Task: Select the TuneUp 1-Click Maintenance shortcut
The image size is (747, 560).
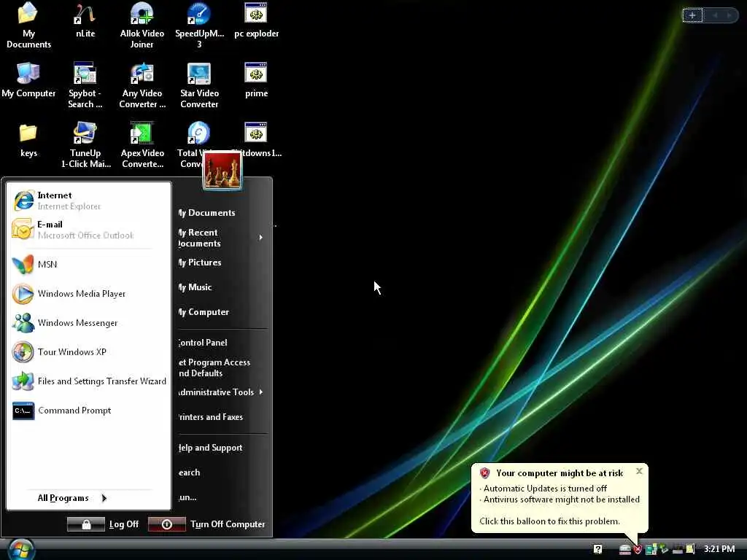Action: pyautogui.click(x=85, y=145)
